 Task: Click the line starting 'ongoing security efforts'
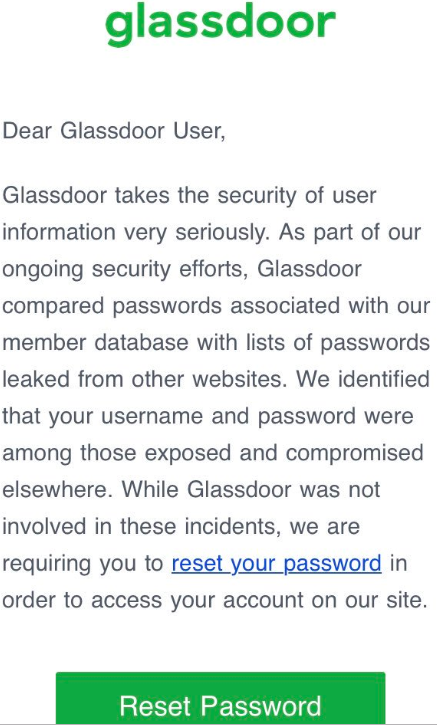[182, 270]
